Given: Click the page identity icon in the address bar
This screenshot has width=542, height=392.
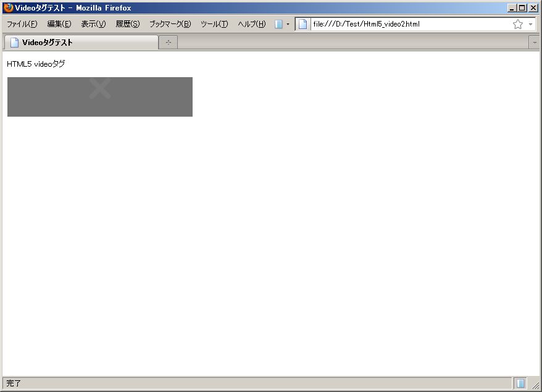Looking at the screenshot, I should coord(303,24).
